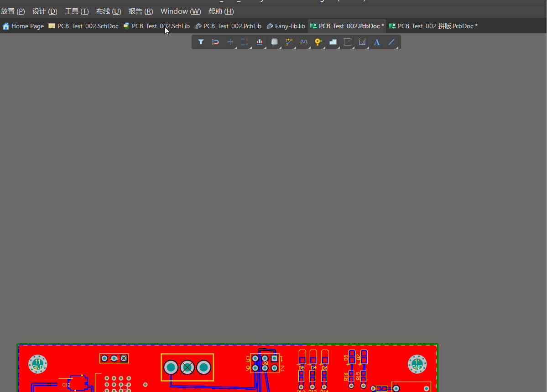Click the Home Page house icon

6,26
